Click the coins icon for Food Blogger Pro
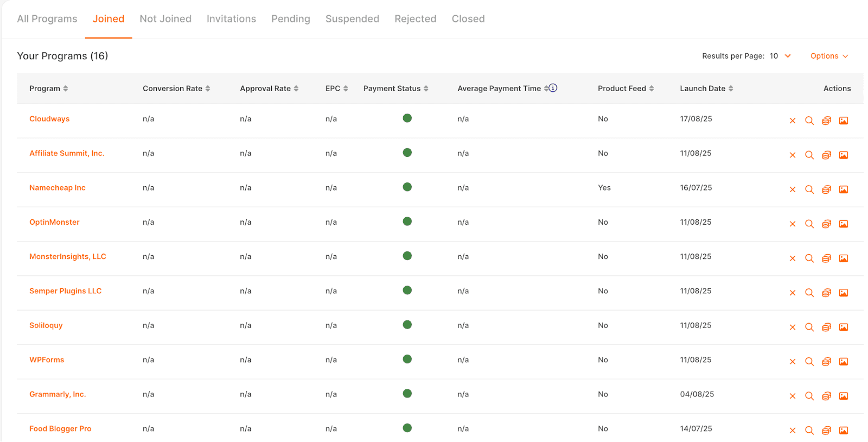 (826, 431)
